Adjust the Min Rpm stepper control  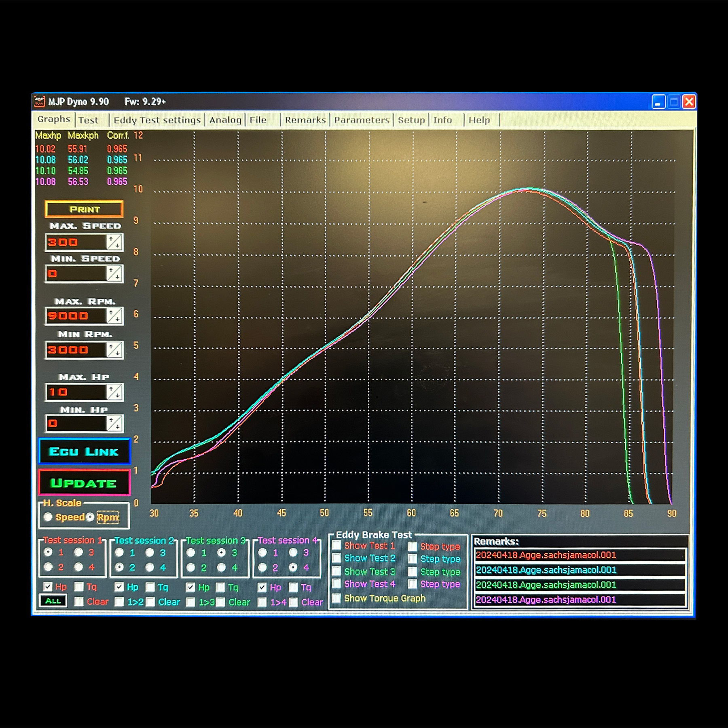(x=114, y=350)
